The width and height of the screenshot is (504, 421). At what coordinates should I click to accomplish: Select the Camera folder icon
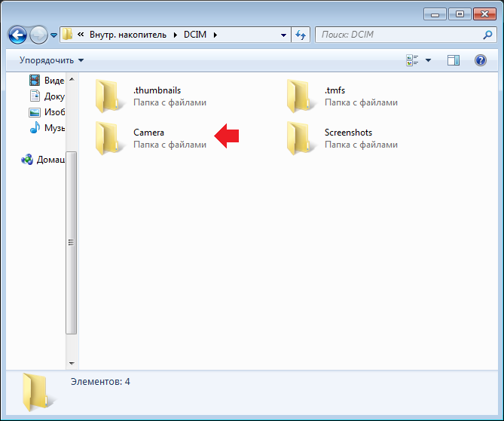click(x=108, y=138)
